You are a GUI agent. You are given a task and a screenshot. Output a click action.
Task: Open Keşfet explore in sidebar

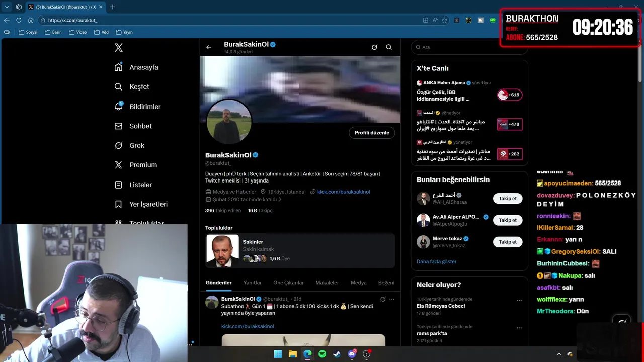(x=132, y=87)
